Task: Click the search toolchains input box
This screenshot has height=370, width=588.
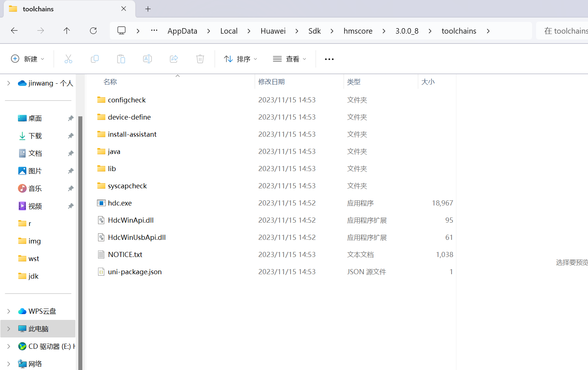Action: [562, 31]
